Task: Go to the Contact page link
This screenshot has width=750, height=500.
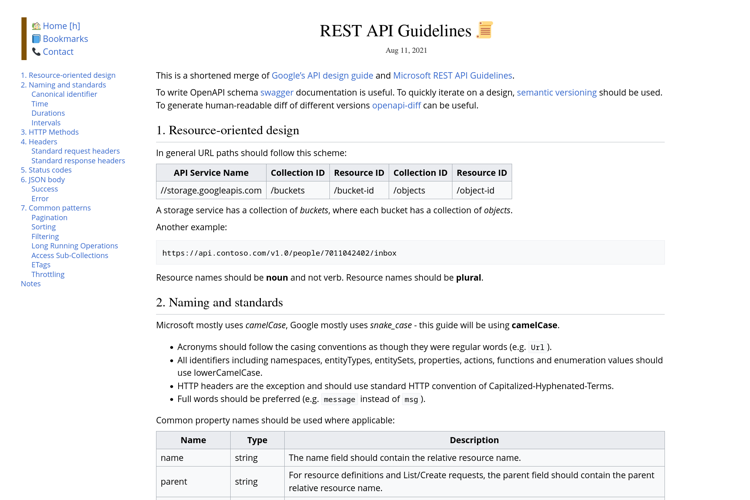Action: (x=58, y=52)
